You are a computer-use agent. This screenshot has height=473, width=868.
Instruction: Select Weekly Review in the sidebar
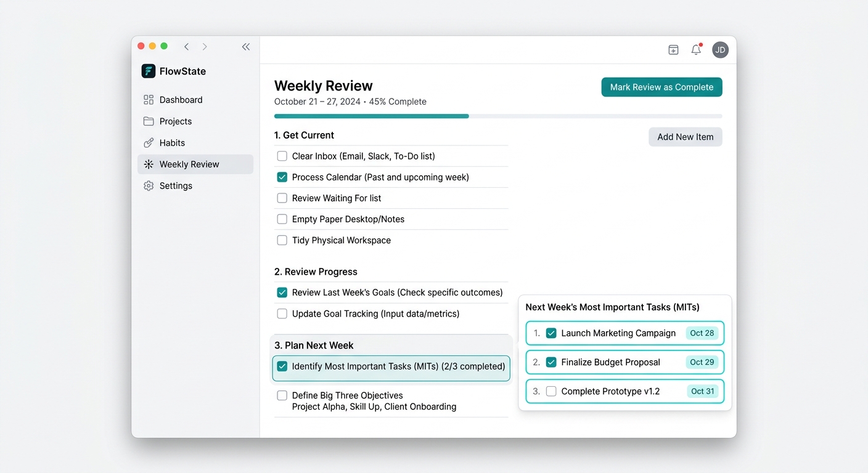pos(195,164)
